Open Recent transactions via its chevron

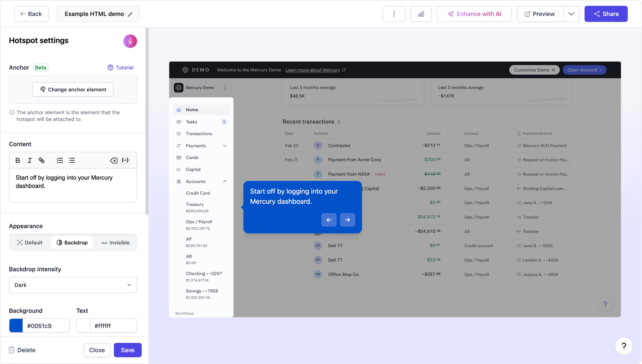point(339,122)
